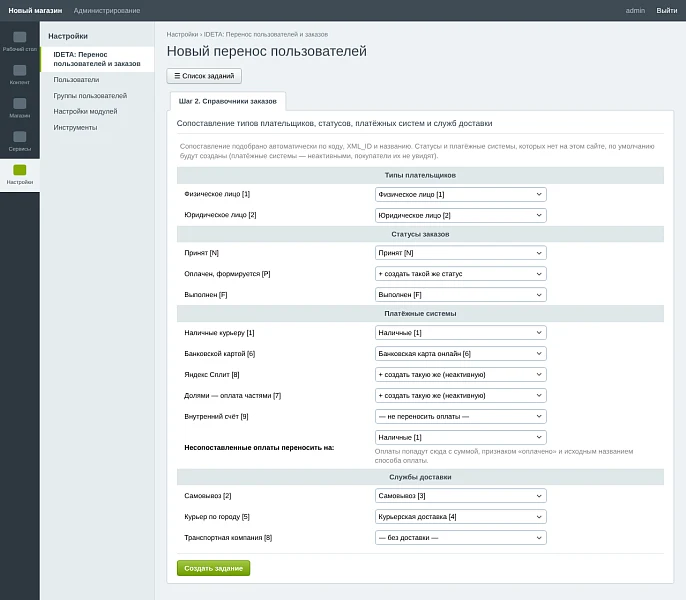Image resolution: width=686 pixels, height=600 pixels.
Task: Open Настройки модулей menu item
Action: click(x=85, y=112)
